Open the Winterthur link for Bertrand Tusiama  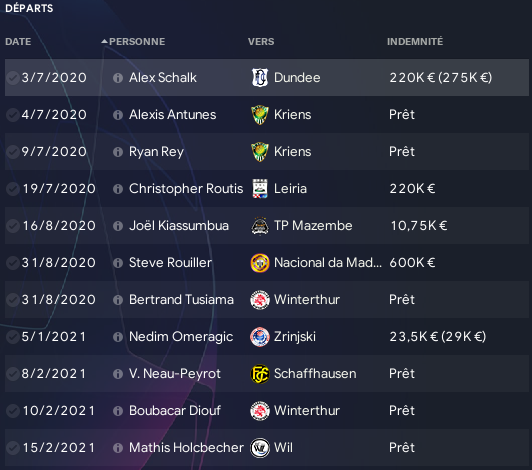click(307, 300)
